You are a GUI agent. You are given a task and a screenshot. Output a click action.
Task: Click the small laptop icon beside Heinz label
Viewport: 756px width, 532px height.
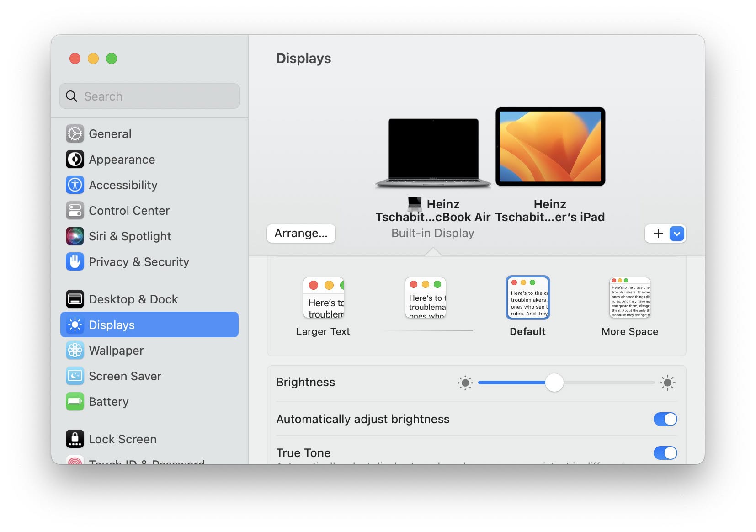[x=415, y=203]
